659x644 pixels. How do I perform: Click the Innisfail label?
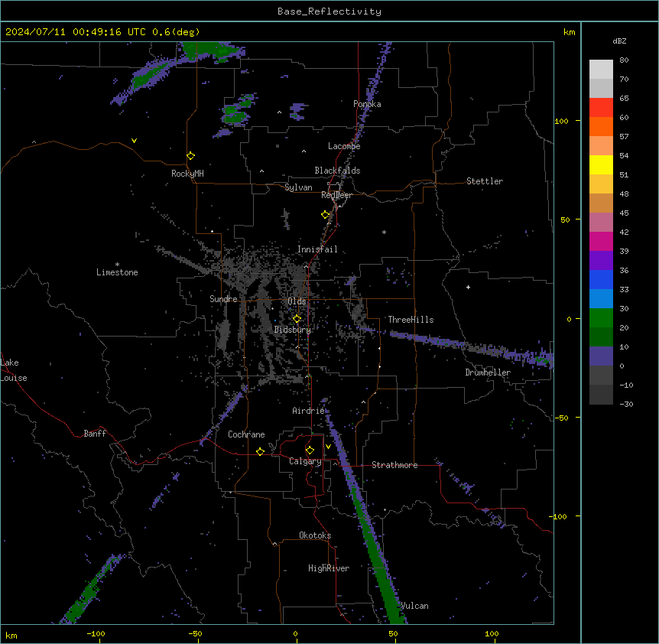click(x=317, y=249)
